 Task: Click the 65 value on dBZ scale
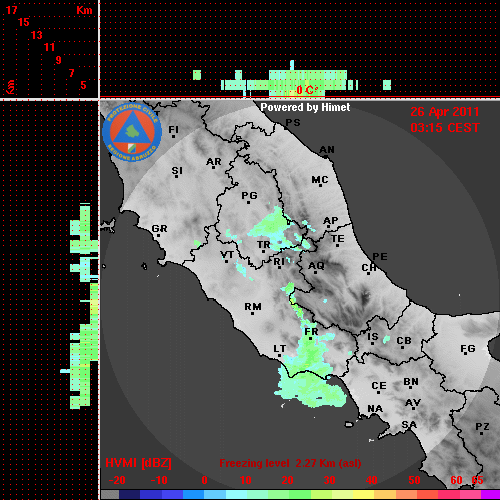(x=477, y=480)
